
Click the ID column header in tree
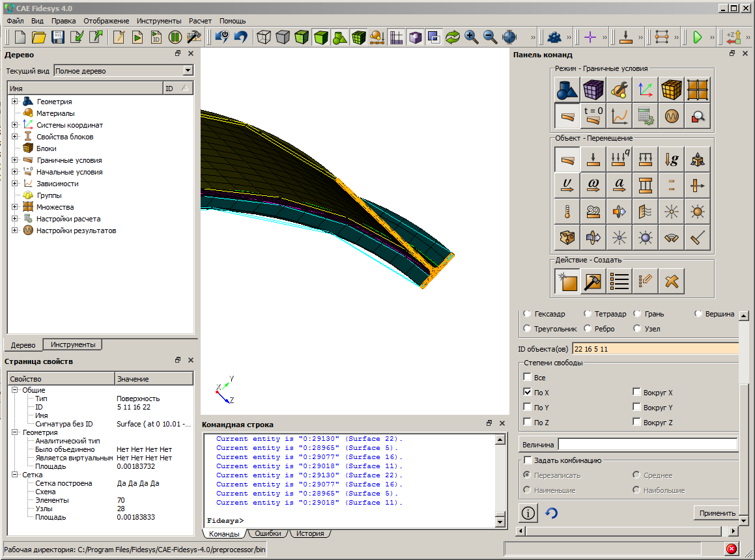point(178,88)
